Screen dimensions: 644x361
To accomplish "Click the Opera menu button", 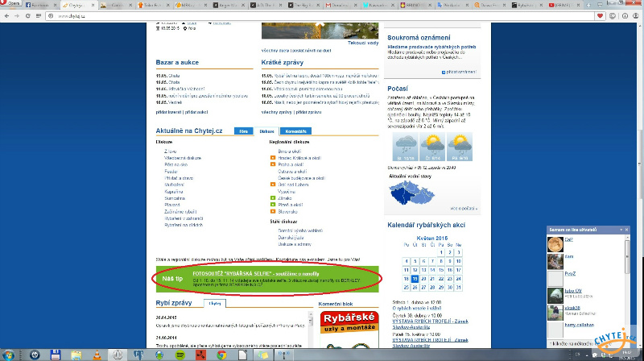I will pos(14,4).
